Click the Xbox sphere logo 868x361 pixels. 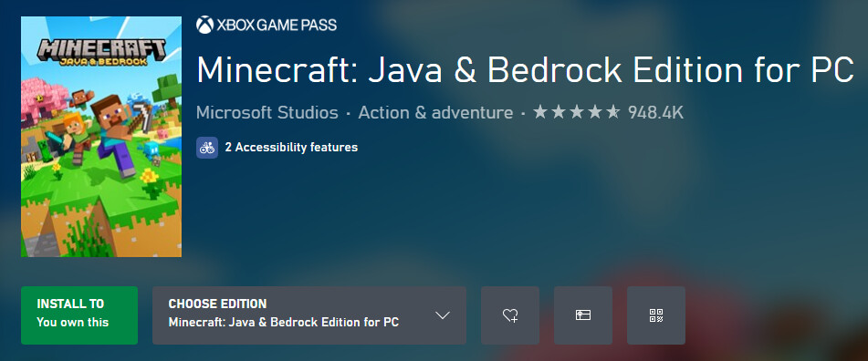point(204,25)
